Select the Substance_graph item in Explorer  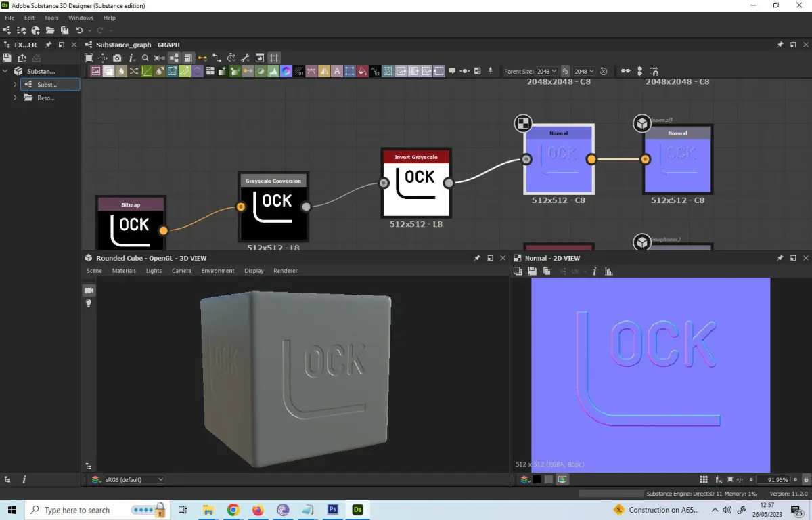[51, 85]
